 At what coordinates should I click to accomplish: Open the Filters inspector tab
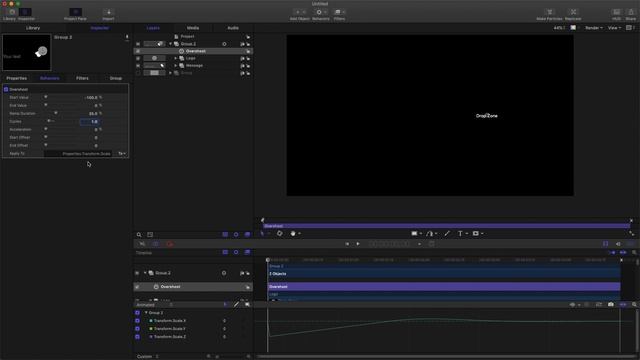click(x=82, y=78)
